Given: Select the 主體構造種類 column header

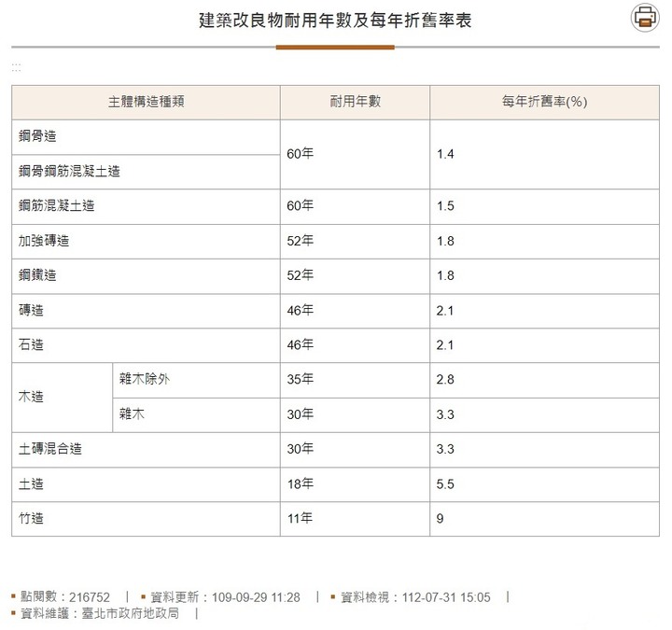Looking at the screenshot, I should click(x=147, y=102).
